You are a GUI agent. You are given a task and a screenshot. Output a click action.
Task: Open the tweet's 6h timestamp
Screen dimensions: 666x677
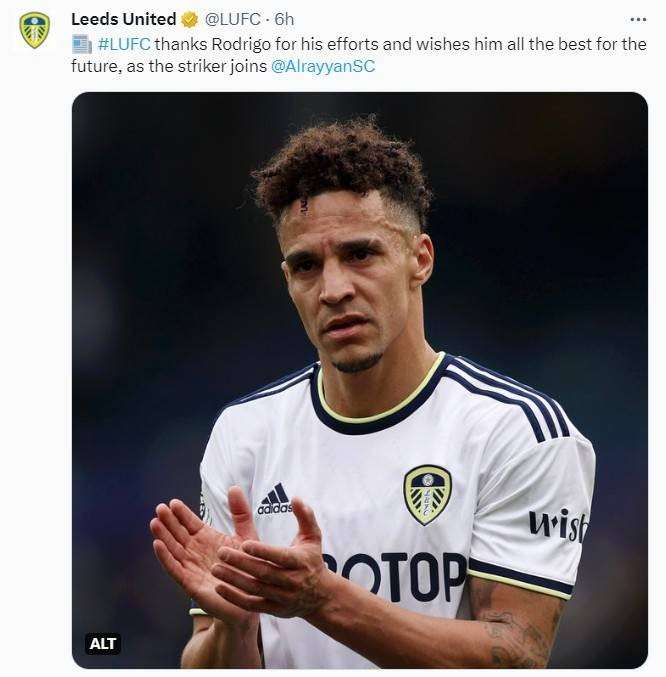(x=284, y=20)
